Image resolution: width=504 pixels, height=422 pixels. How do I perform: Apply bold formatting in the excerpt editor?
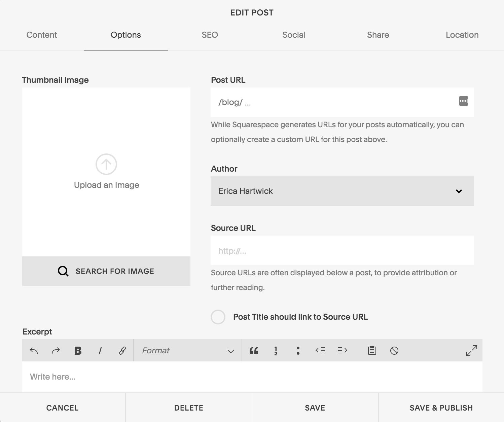point(77,350)
